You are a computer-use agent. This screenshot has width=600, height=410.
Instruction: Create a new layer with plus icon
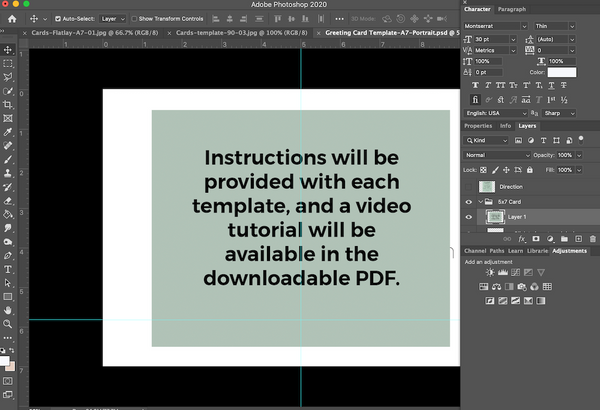[579, 239]
